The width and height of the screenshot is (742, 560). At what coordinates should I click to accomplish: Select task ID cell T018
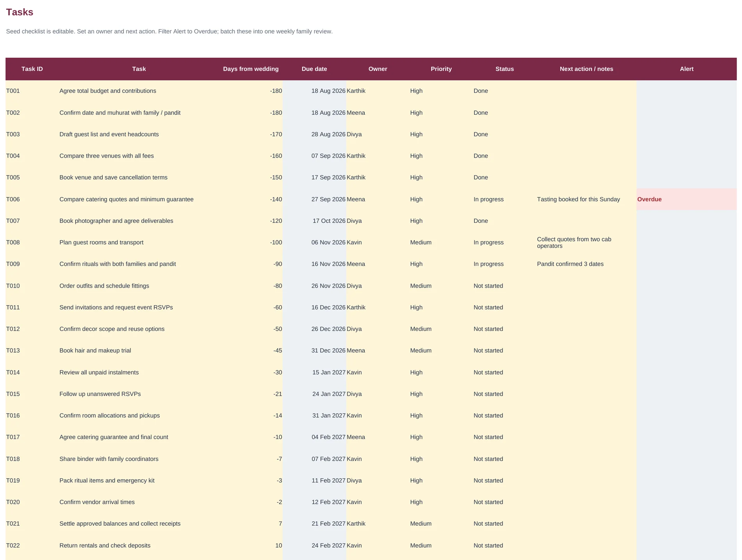coord(32,459)
